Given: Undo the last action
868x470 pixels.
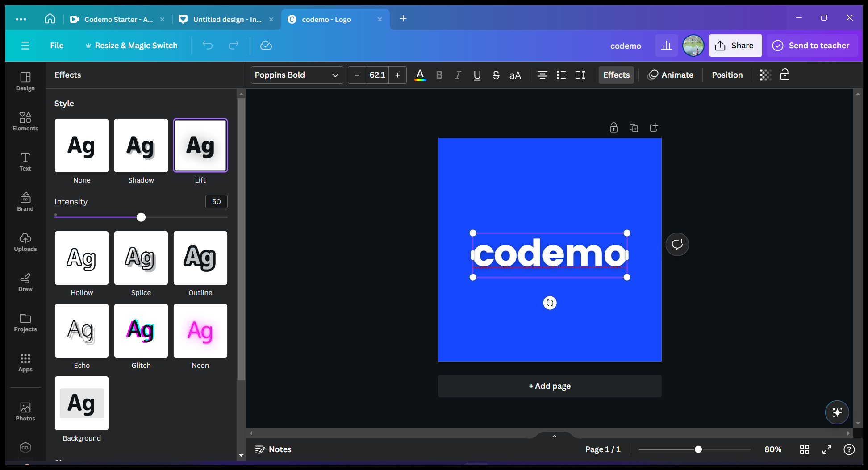Looking at the screenshot, I should (208, 46).
